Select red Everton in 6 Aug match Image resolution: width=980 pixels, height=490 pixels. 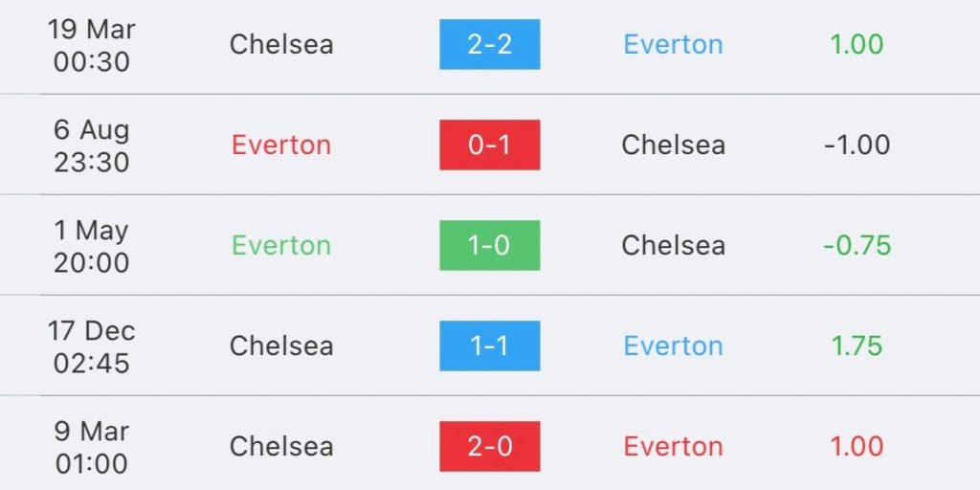pyautogui.click(x=281, y=145)
